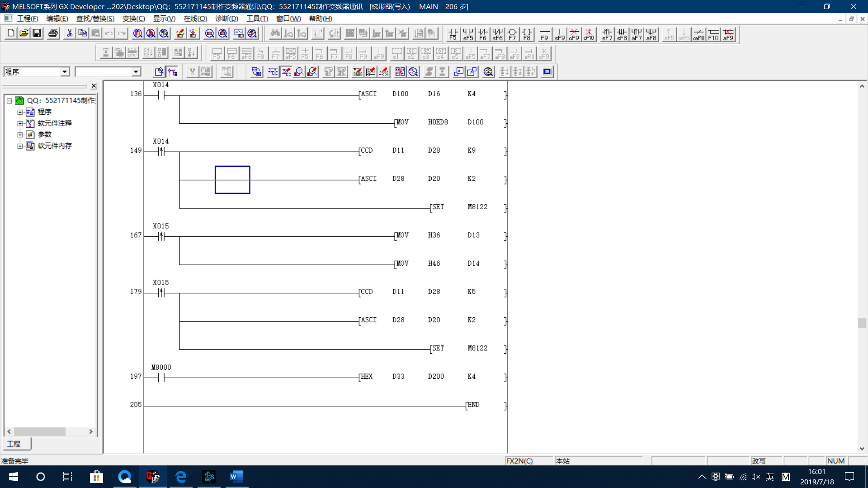Delete horizontal line cF9 icon
The image size is (868, 488).
click(574, 34)
